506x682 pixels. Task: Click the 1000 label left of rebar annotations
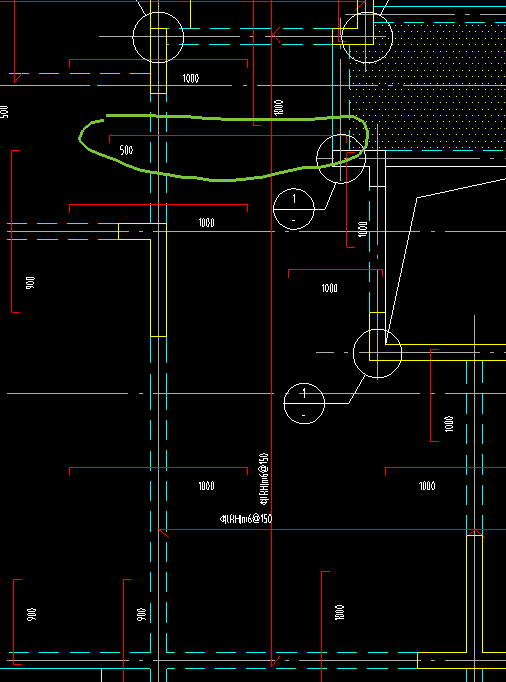coord(206,485)
